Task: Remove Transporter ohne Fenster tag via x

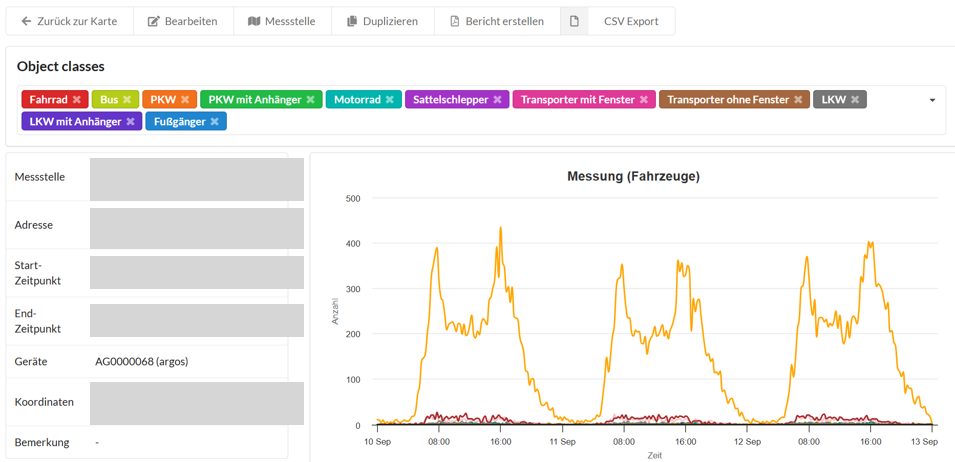Action: tap(798, 99)
